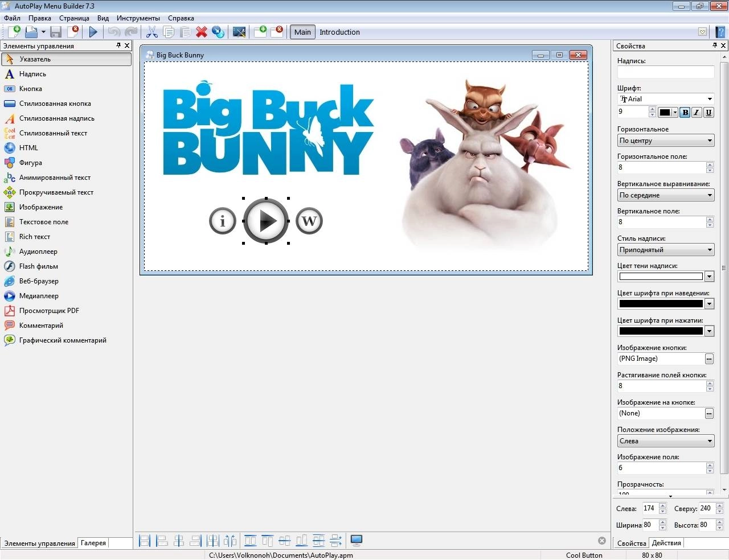Open the Страница menu

point(74,18)
